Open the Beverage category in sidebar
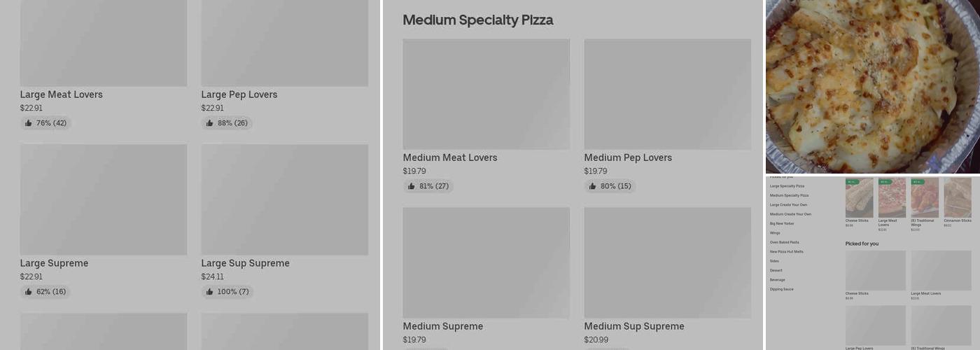This screenshot has width=980, height=350. click(777, 279)
